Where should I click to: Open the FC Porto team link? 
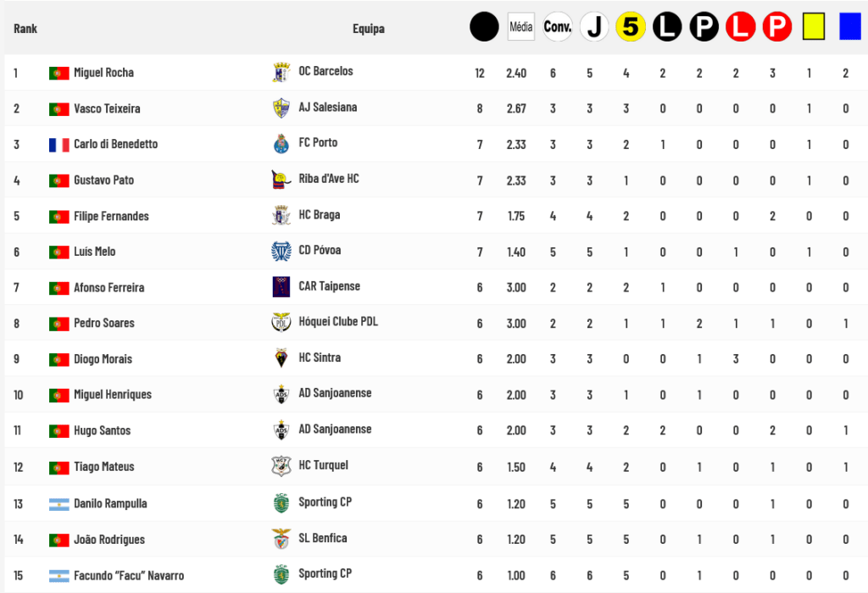pos(318,143)
